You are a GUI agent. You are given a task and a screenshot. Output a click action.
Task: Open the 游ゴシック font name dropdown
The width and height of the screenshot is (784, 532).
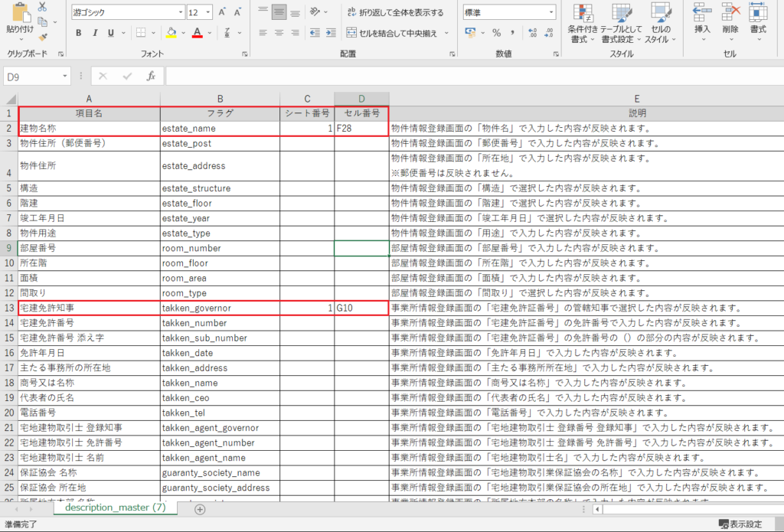(181, 12)
